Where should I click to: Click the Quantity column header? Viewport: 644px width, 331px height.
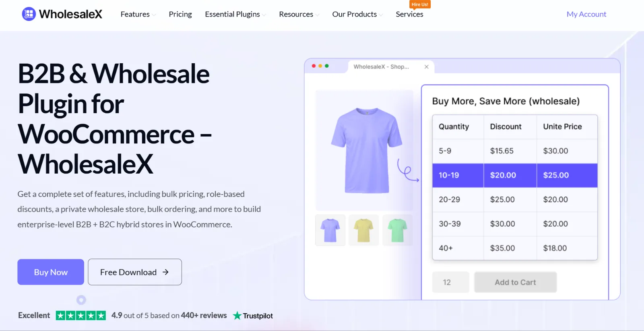click(x=458, y=127)
